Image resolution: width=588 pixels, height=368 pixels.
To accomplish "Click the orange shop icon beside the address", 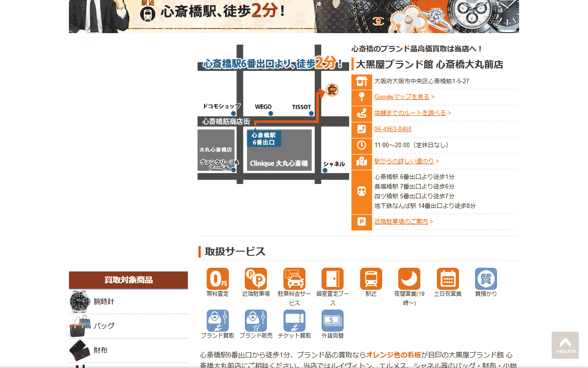I will 362,82.
